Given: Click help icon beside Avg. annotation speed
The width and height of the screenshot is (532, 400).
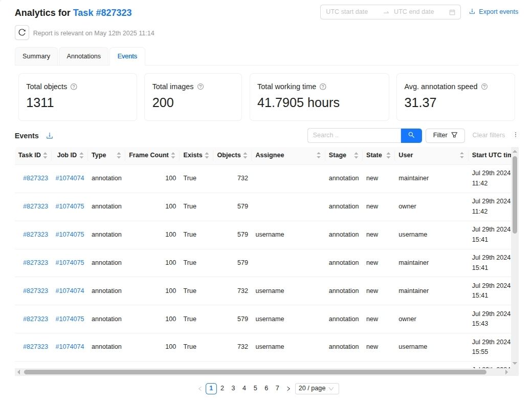Looking at the screenshot, I should click(x=484, y=87).
